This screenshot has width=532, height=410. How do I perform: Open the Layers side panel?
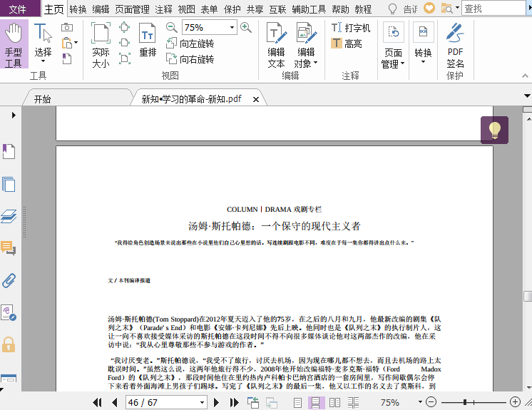(9, 216)
